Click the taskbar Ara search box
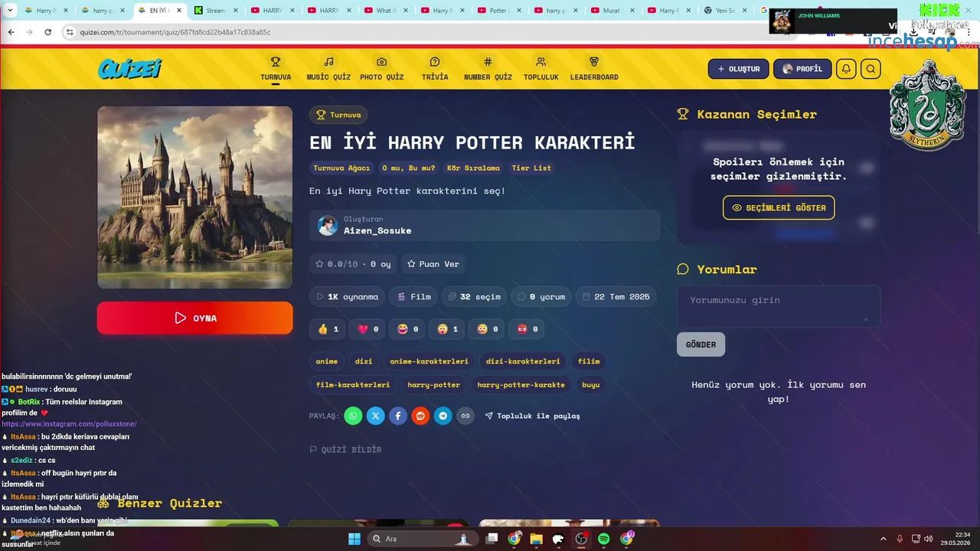This screenshot has width=980, height=551. (x=421, y=539)
